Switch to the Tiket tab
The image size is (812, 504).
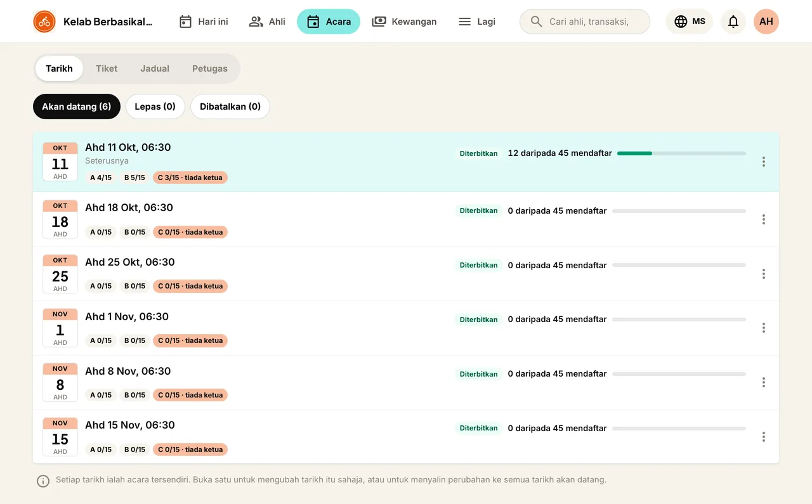(x=107, y=68)
